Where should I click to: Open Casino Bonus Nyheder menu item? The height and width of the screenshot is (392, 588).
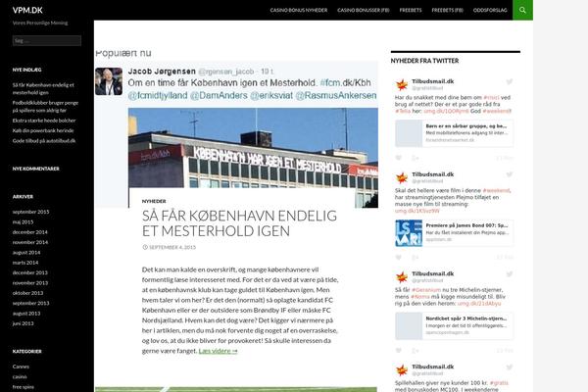tap(299, 10)
